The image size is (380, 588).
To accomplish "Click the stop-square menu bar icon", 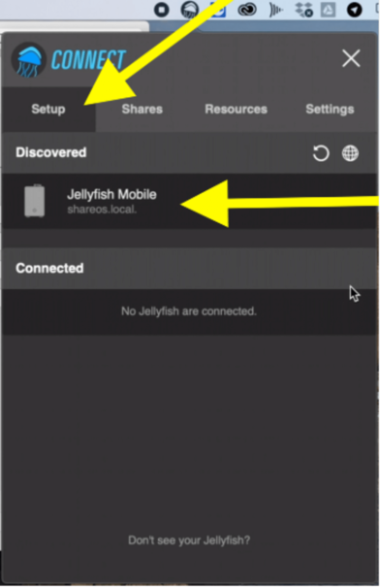I will point(161,10).
